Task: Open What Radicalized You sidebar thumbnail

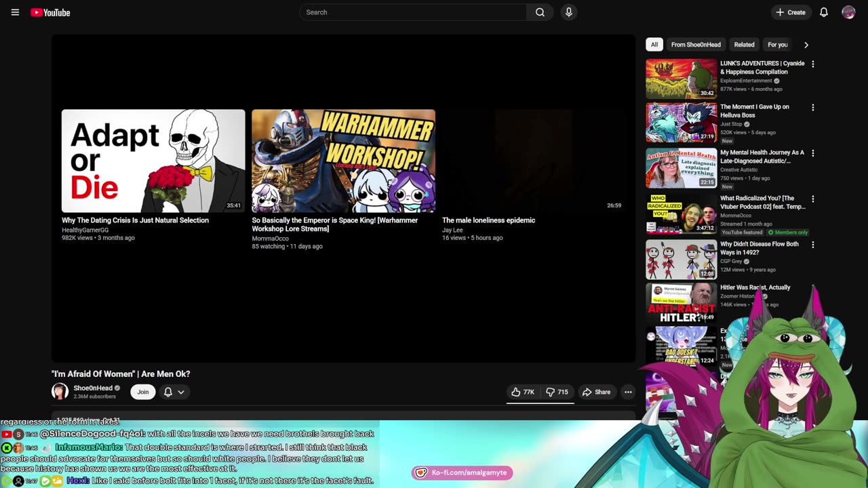Action: tap(681, 214)
